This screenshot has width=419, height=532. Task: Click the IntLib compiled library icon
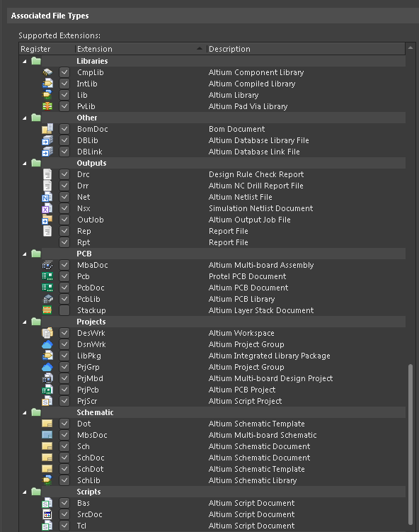(x=47, y=84)
